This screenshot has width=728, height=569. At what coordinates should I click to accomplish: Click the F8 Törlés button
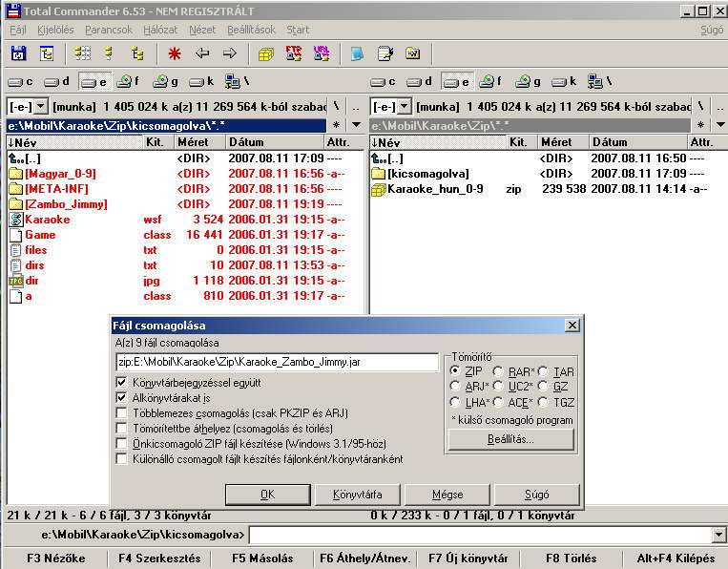pyautogui.click(x=572, y=558)
